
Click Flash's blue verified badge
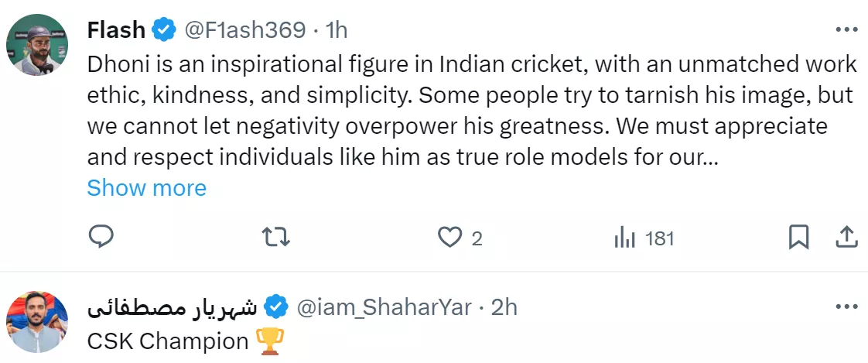pos(163,30)
